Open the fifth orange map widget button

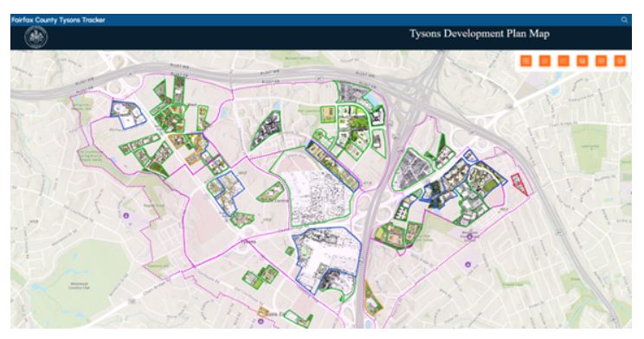click(602, 61)
